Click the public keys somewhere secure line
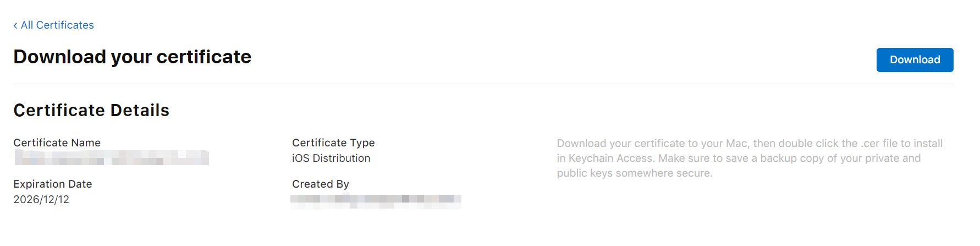The height and width of the screenshot is (246, 980). (x=635, y=173)
